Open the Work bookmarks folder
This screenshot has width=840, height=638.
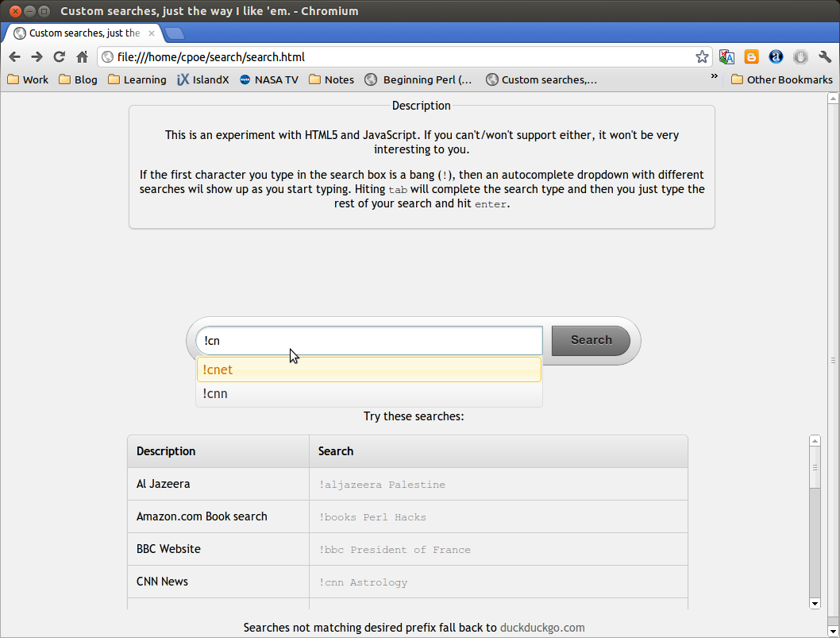pyautogui.click(x=28, y=79)
